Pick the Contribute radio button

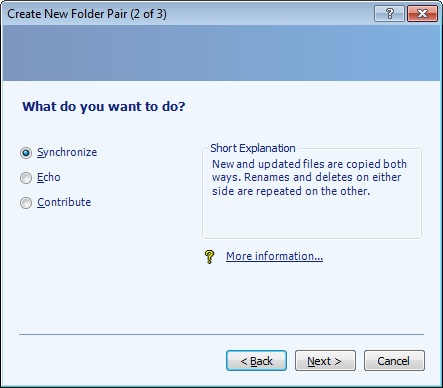(x=26, y=203)
